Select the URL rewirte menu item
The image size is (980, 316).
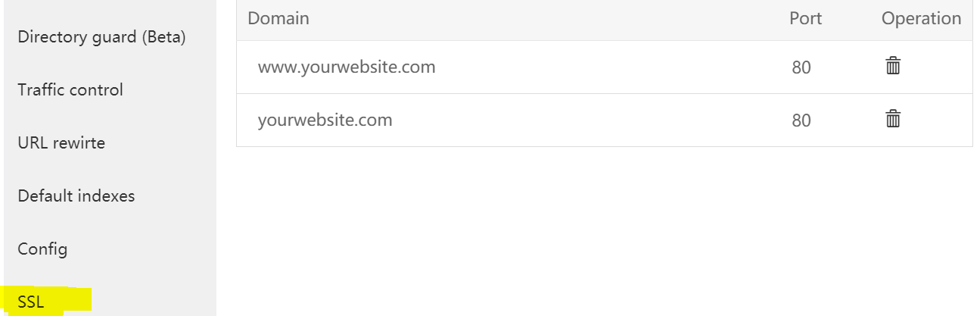pos(61,142)
